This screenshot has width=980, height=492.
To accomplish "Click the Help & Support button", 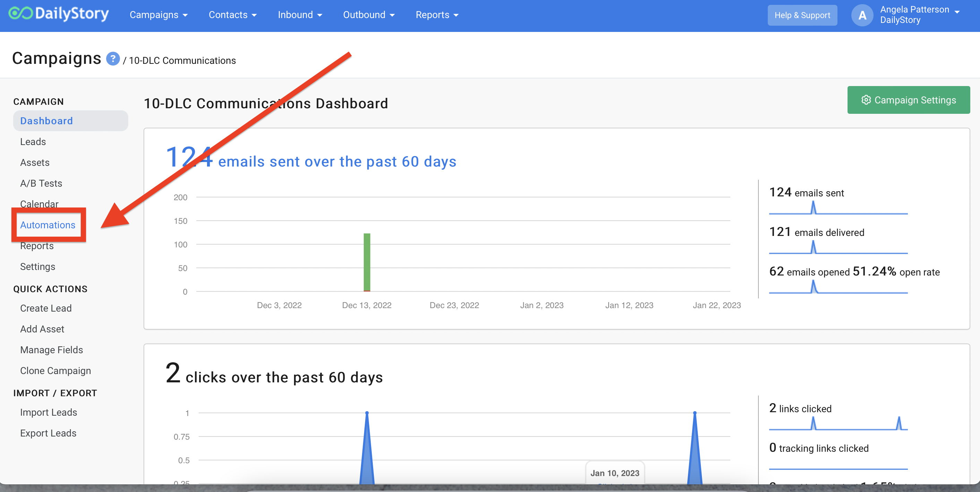I will point(802,15).
